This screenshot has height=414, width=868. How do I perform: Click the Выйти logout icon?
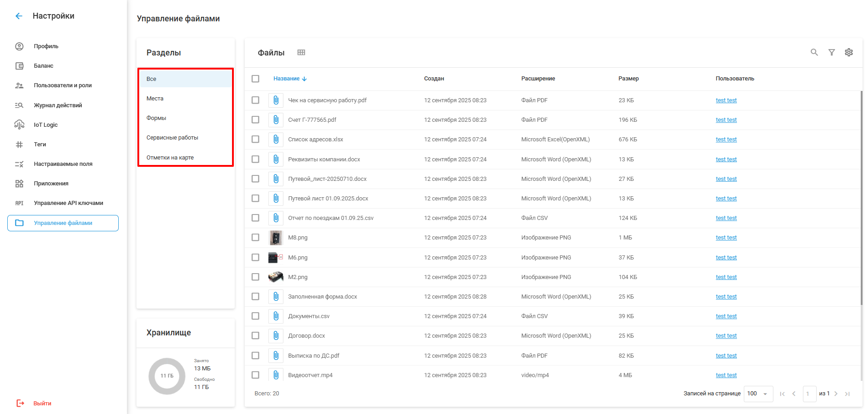(x=20, y=403)
